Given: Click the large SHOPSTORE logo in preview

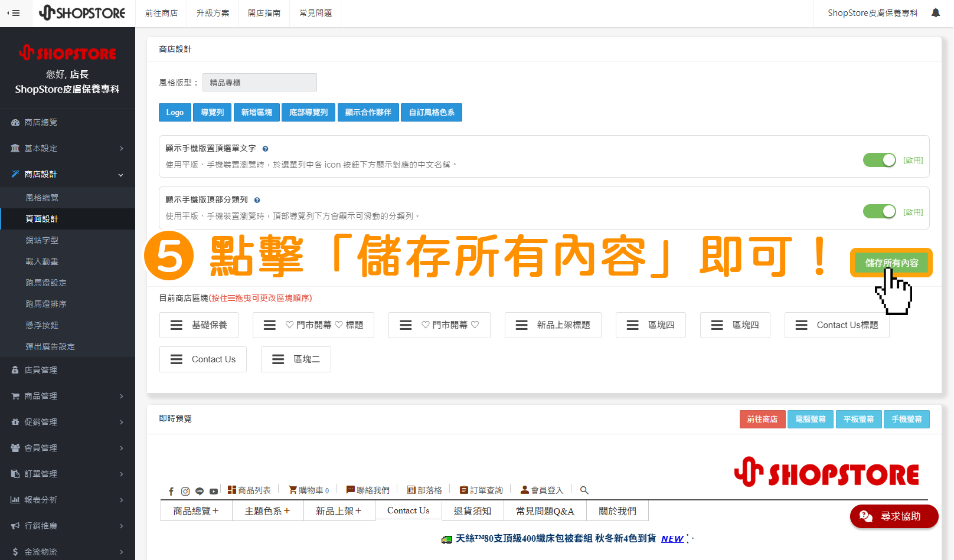Looking at the screenshot, I should click(826, 473).
